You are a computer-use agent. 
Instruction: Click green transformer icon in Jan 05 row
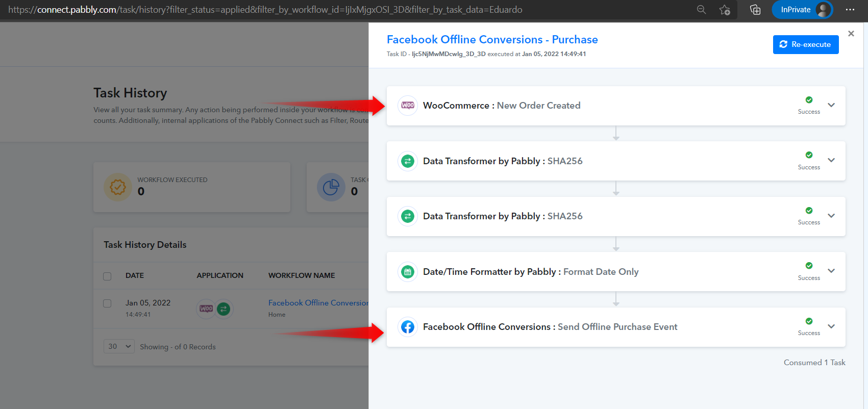click(224, 309)
